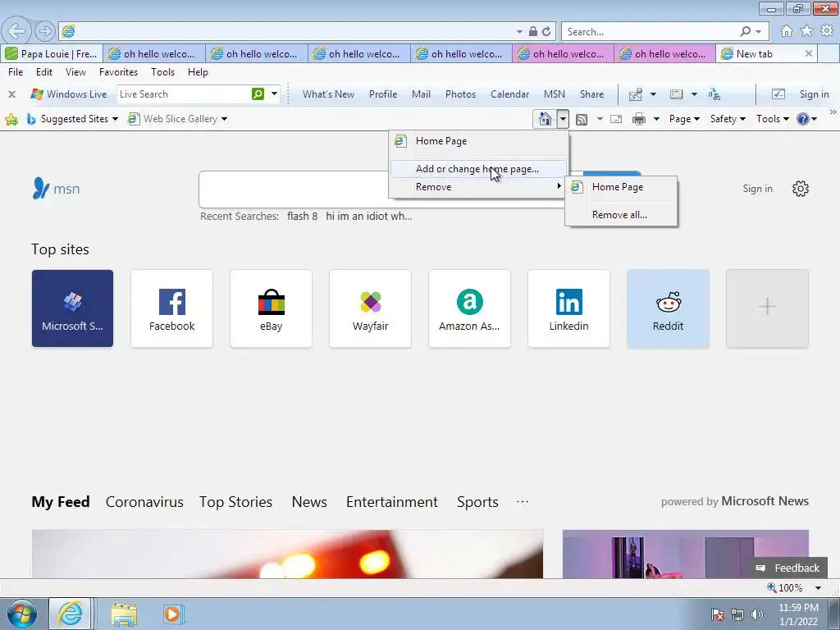Click the security lock icon in address bar
The width and height of the screenshot is (840, 630).
coord(533,32)
